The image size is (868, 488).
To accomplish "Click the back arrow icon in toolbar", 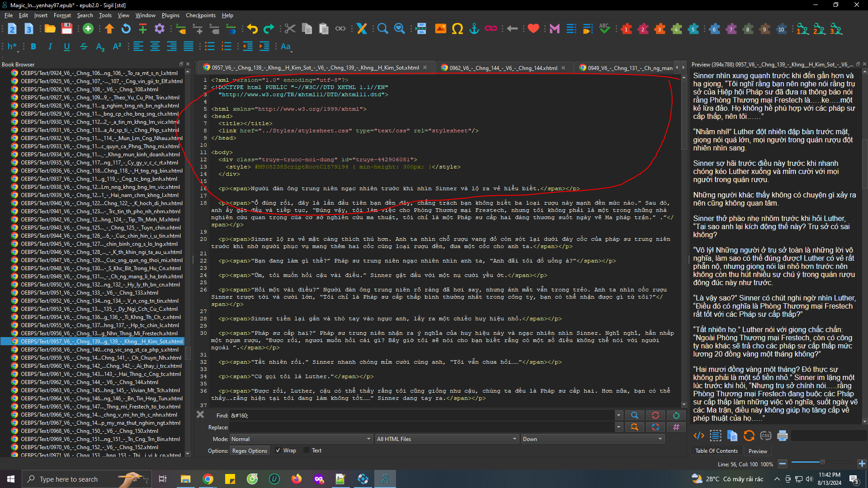I will point(512,29).
